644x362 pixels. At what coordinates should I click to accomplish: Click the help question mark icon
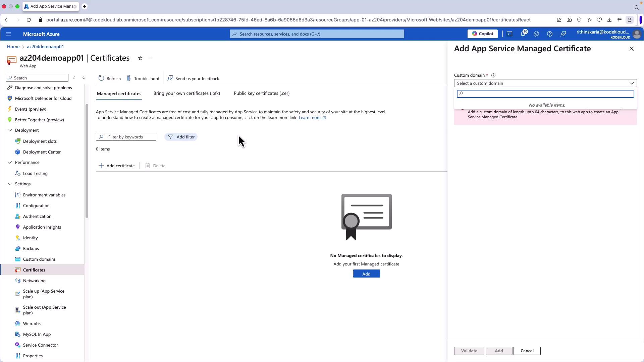pos(549,34)
